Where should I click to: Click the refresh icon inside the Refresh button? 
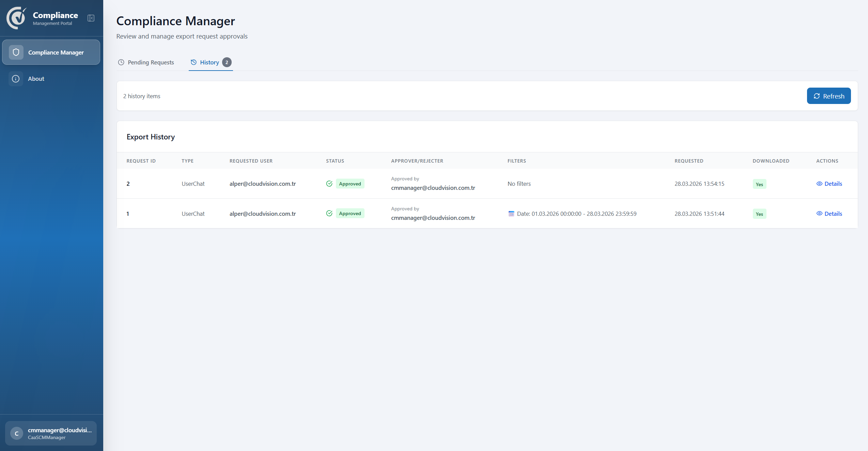[x=817, y=96]
